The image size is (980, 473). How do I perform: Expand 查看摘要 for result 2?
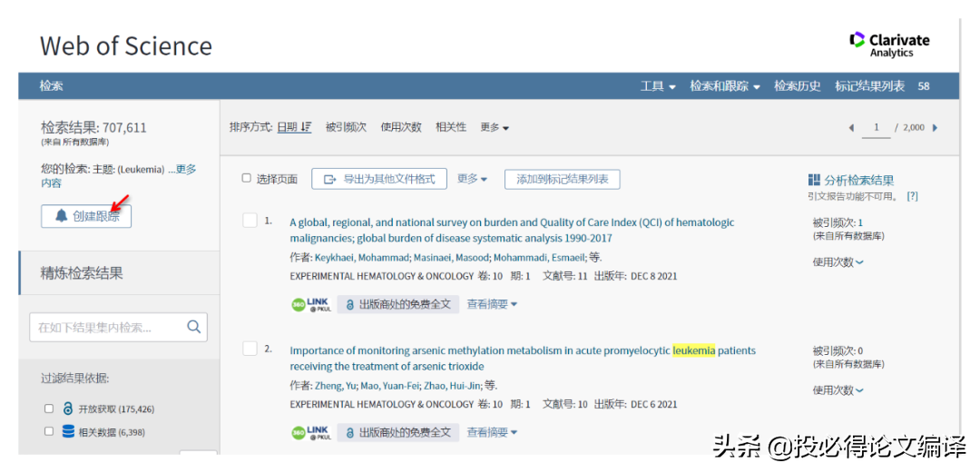coord(493,432)
